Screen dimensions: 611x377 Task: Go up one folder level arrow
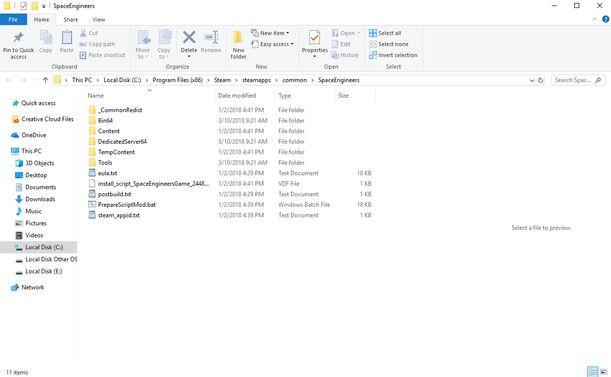45,80
